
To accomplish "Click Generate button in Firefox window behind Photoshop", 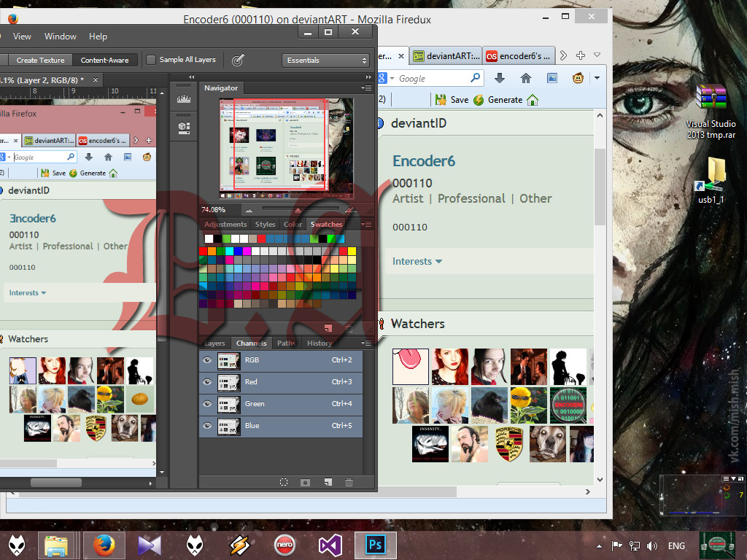I will tap(498, 99).
